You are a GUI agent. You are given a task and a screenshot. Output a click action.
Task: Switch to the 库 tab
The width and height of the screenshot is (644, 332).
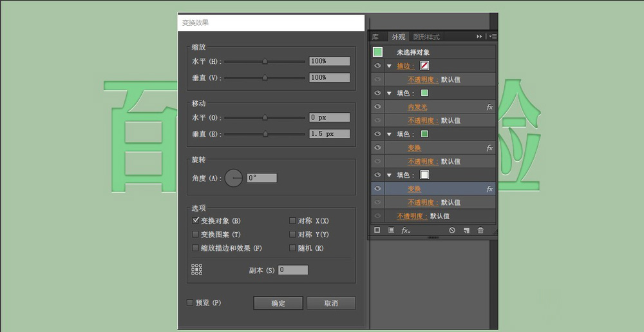coord(375,37)
